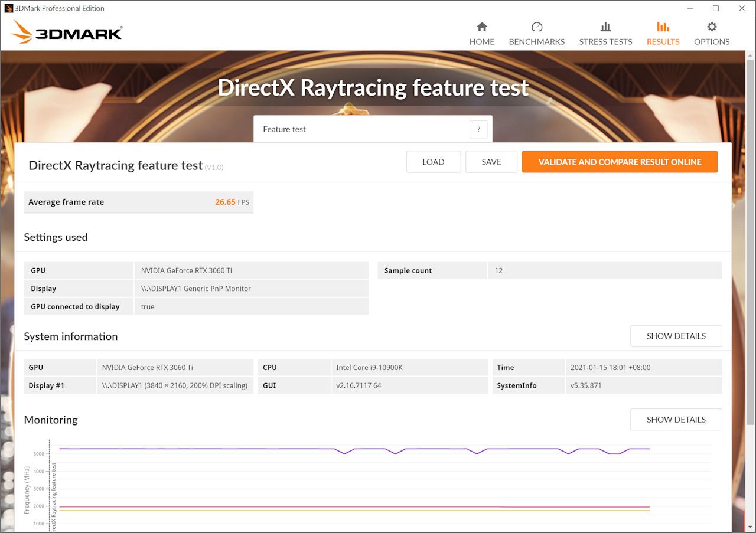
Task: Click the Frequency (MHz) axis label
Action: point(27,490)
